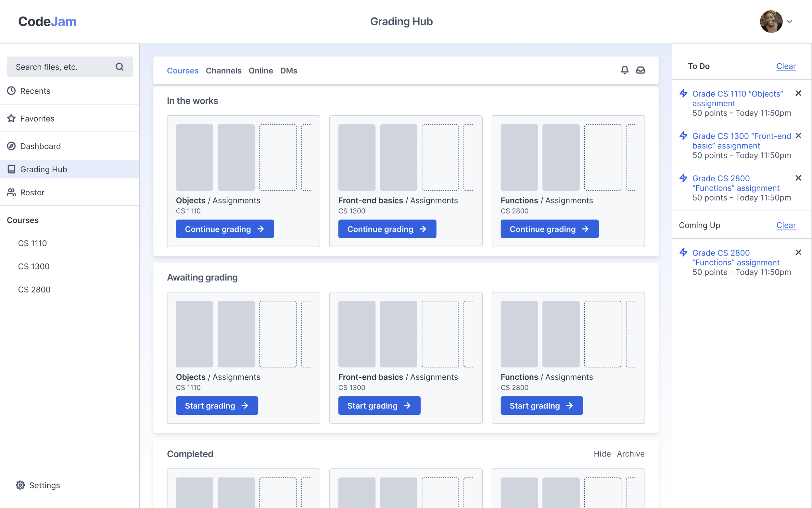Click "Functions" title in In the works card
The height and width of the screenshot is (508, 812).
click(x=519, y=201)
